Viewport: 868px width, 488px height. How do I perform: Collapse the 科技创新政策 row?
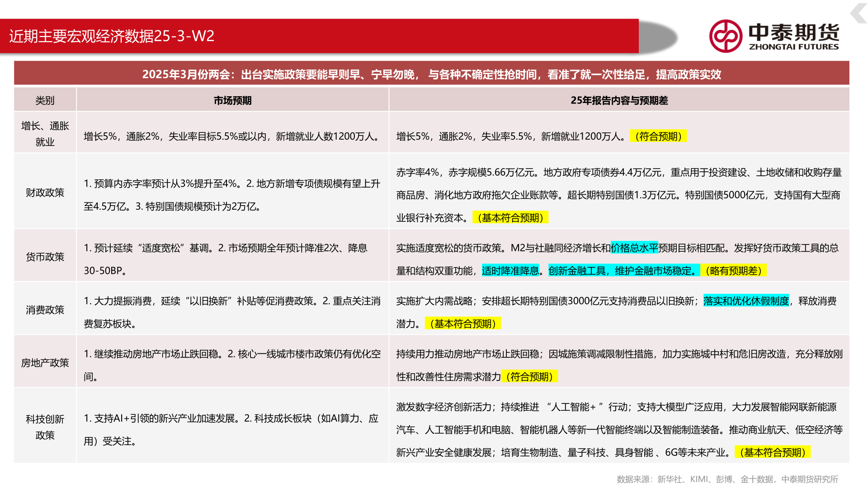[x=45, y=427]
